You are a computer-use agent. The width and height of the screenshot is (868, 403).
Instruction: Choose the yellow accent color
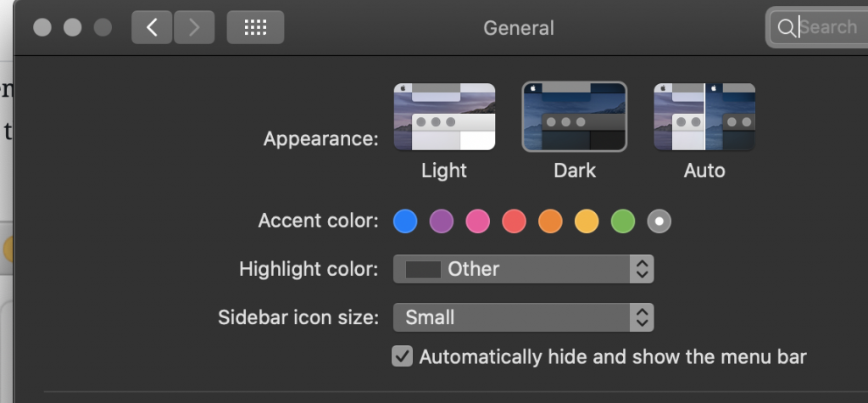(x=587, y=221)
